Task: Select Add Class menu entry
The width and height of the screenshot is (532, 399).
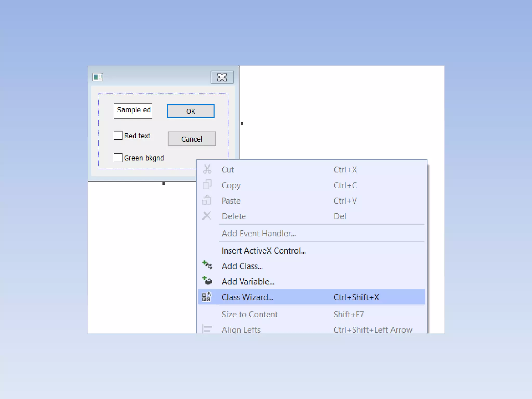Action: point(242,266)
